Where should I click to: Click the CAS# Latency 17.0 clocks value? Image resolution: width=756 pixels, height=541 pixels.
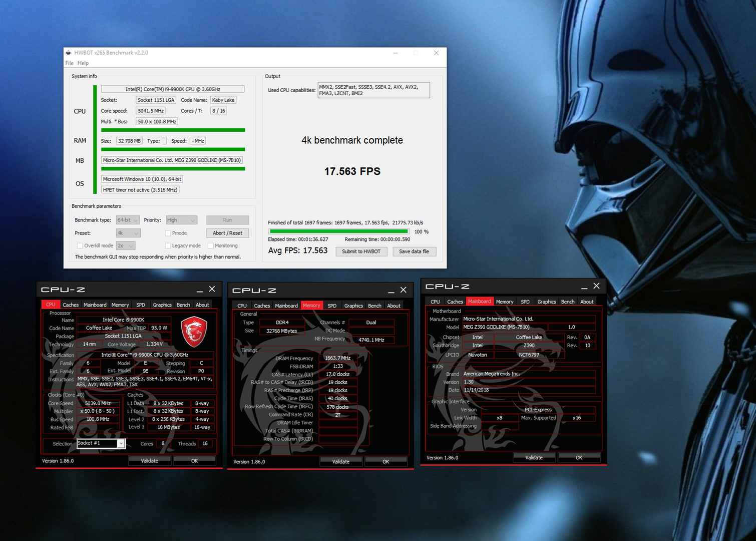[337, 374]
